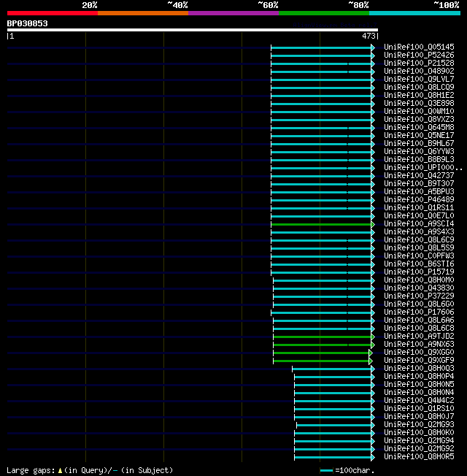This screenshot has height=476, width=467.
Task: Click the red 20% identity legend segment
Action: (53, 13)
